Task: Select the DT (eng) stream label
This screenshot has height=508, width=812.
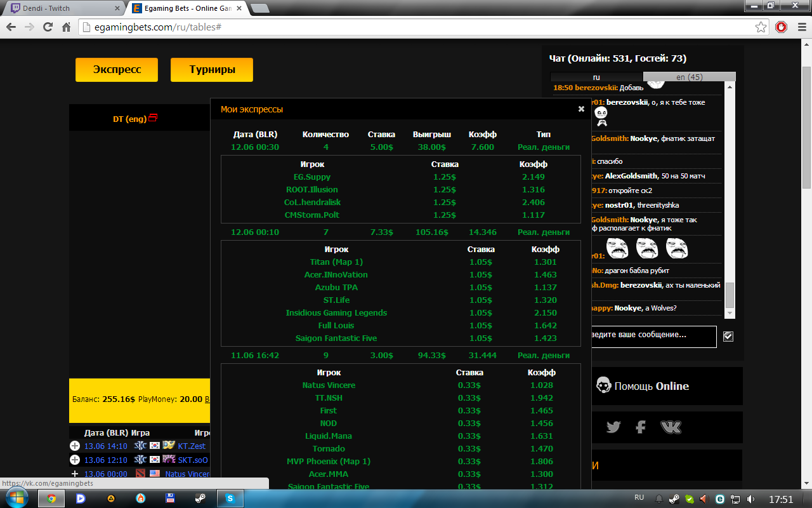Action: point(130,119)
